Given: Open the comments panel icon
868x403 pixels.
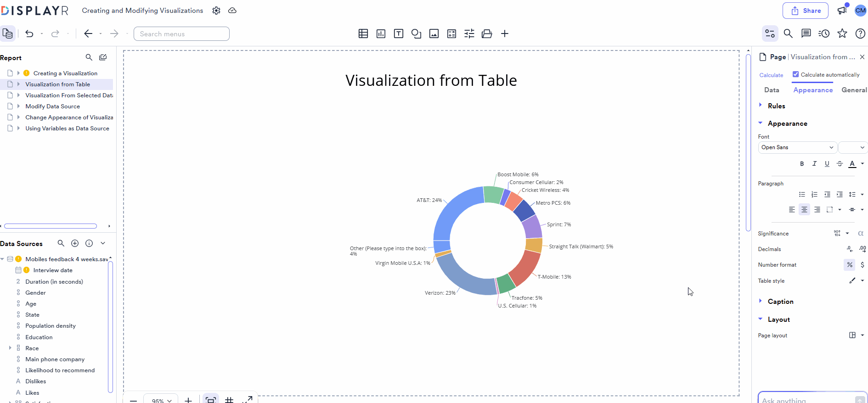Looking at the screenshot, I should tap(806, 34).
